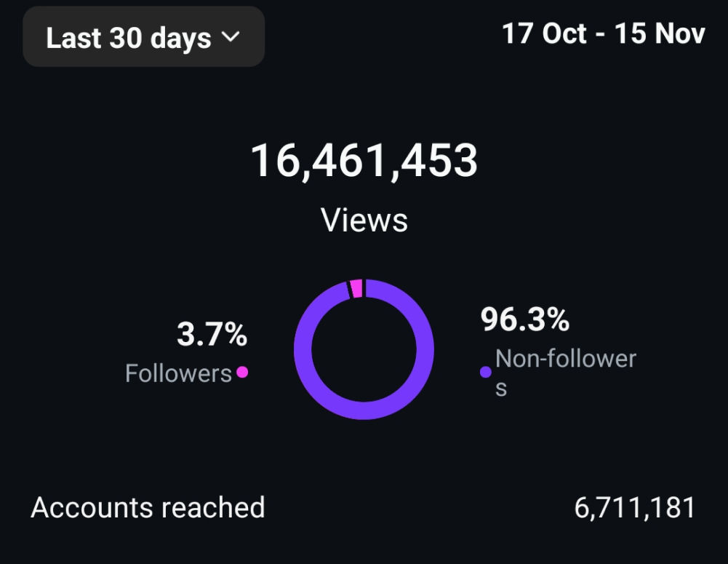Click the purple dot beside Non-followers
Image resolution: width=728 pixels, height=564 pixels.
486,373
